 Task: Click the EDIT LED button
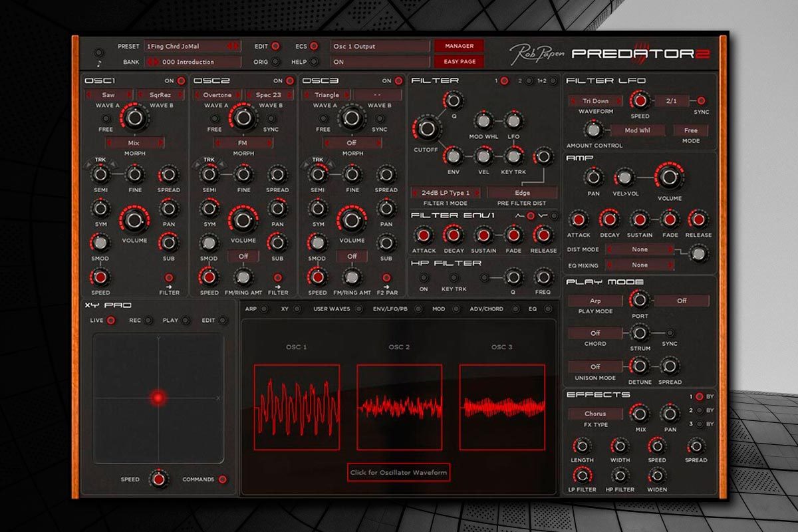[275, 47]
